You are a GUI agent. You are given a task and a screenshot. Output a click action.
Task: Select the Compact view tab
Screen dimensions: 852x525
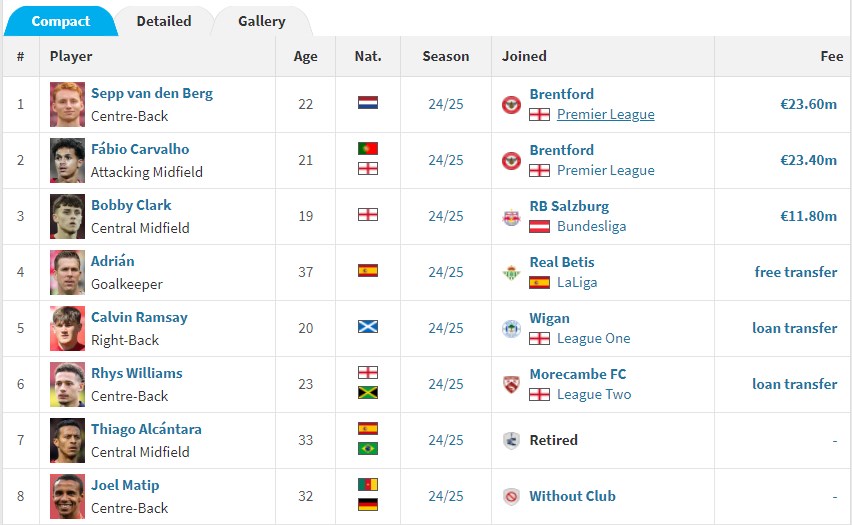(x=60, y=21)
